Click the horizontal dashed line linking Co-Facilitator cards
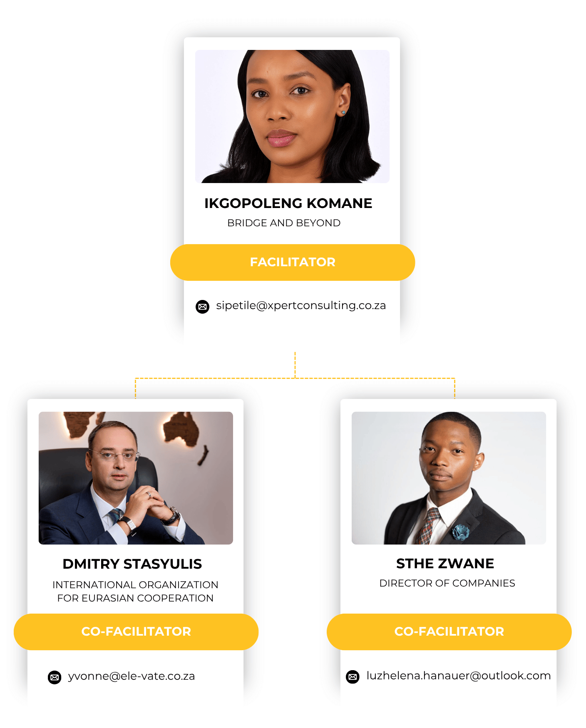This screenshot has width=586, height=728. (x=375, y=379)
